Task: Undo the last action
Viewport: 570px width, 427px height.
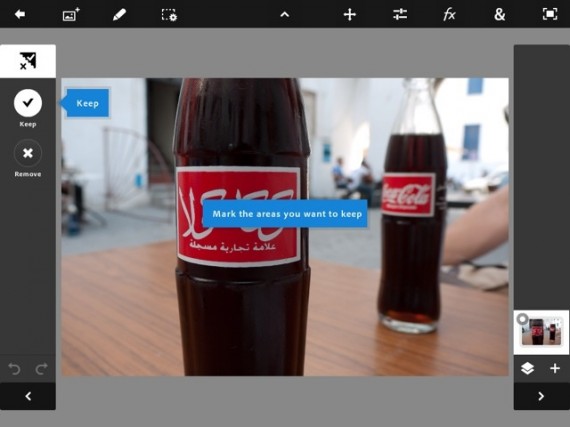Action: [14, 368]
